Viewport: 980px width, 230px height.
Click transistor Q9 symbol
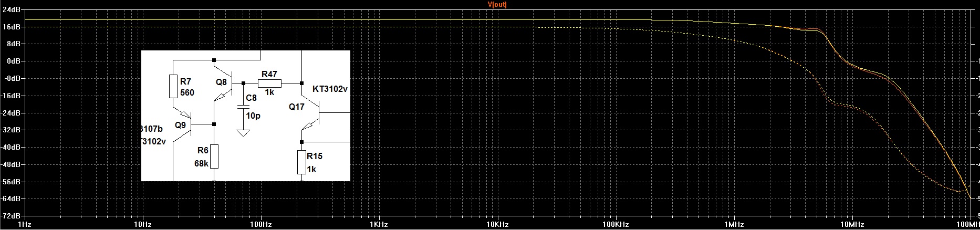click(x=185, y=124)
